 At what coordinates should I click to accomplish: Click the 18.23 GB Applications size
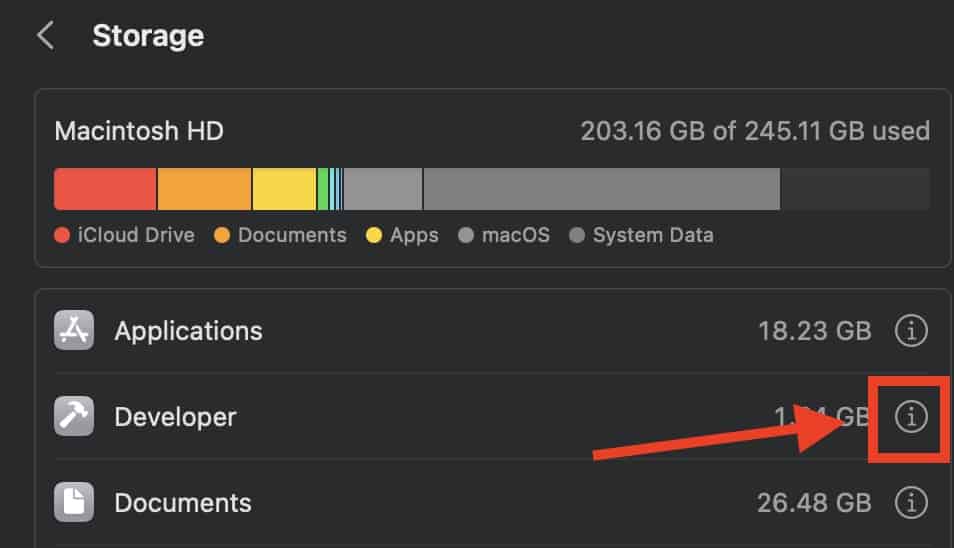[814, 331]
